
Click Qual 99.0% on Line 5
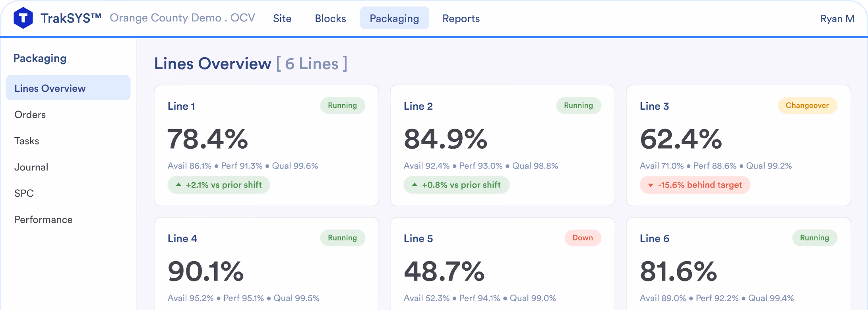click(533, 298)
